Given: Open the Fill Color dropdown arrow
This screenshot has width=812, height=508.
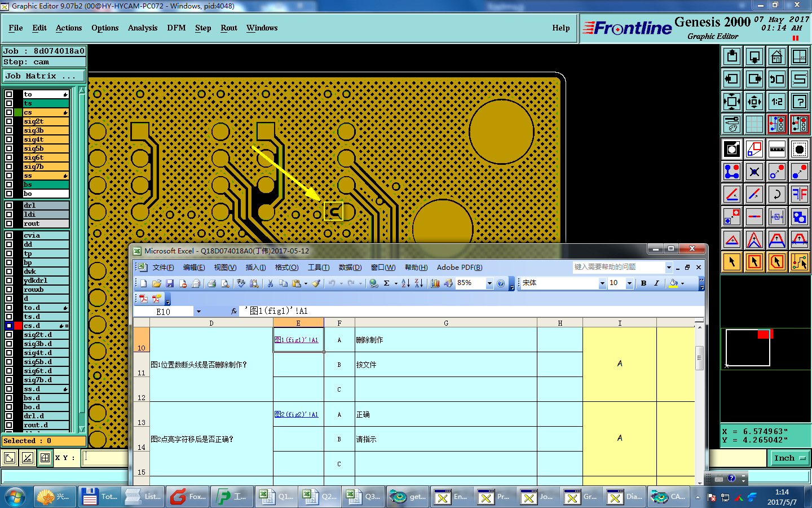Looking at the screenshot, I should tap(682, 284).
